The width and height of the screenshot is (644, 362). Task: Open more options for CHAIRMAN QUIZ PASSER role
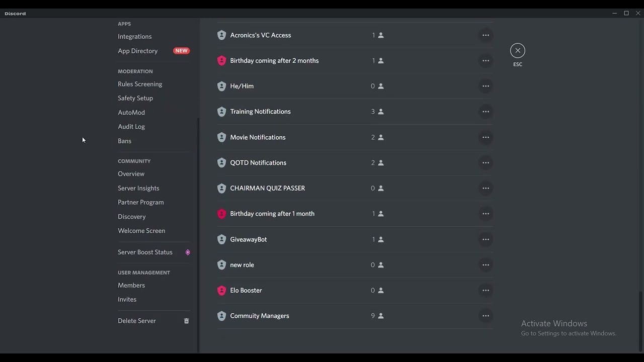pos(486,188)
